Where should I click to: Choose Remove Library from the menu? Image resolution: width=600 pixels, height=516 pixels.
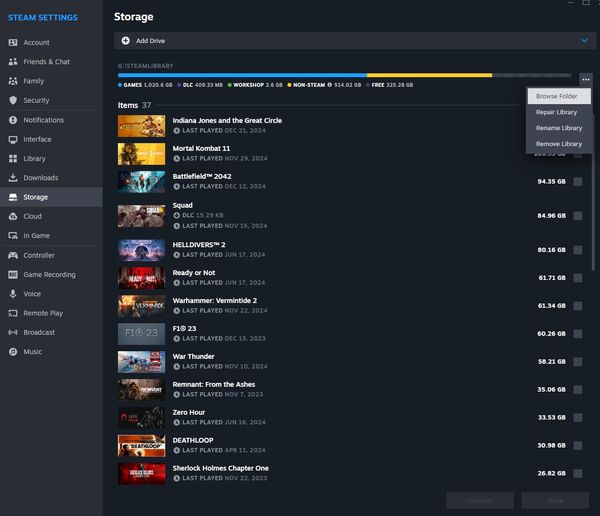[x=559, y=144]
